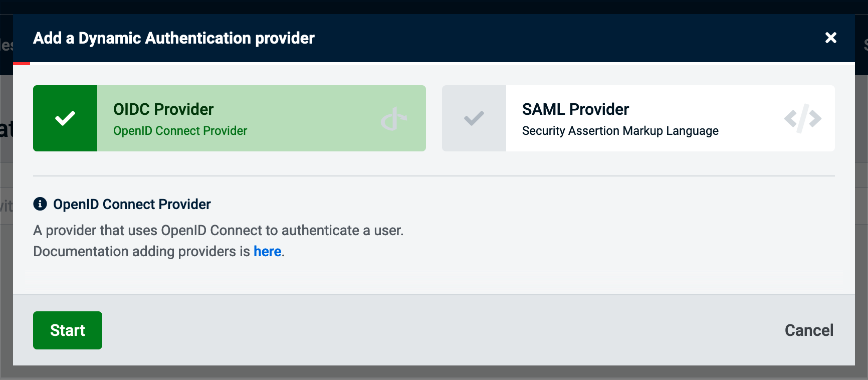Click the SAML code brackets icon
The height and width of the screenshot is (380, 868).
802,118
